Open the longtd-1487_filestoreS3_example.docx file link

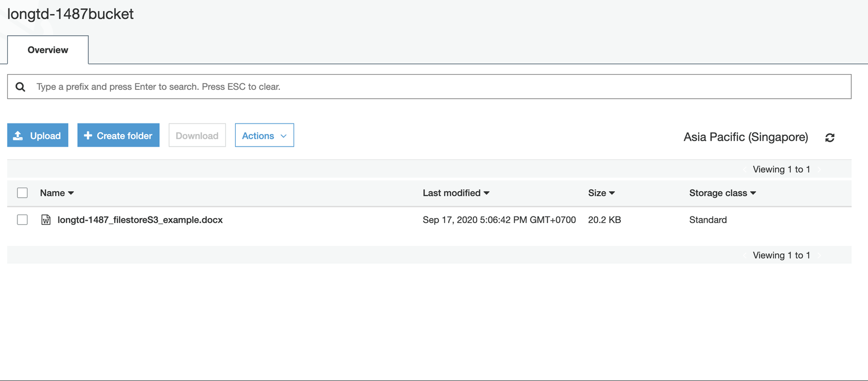140,220
